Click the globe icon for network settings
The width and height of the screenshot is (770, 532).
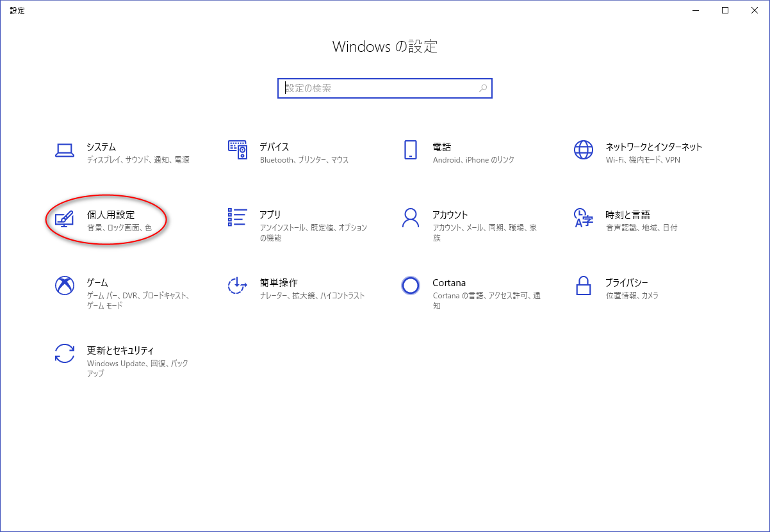pos(584,150)
